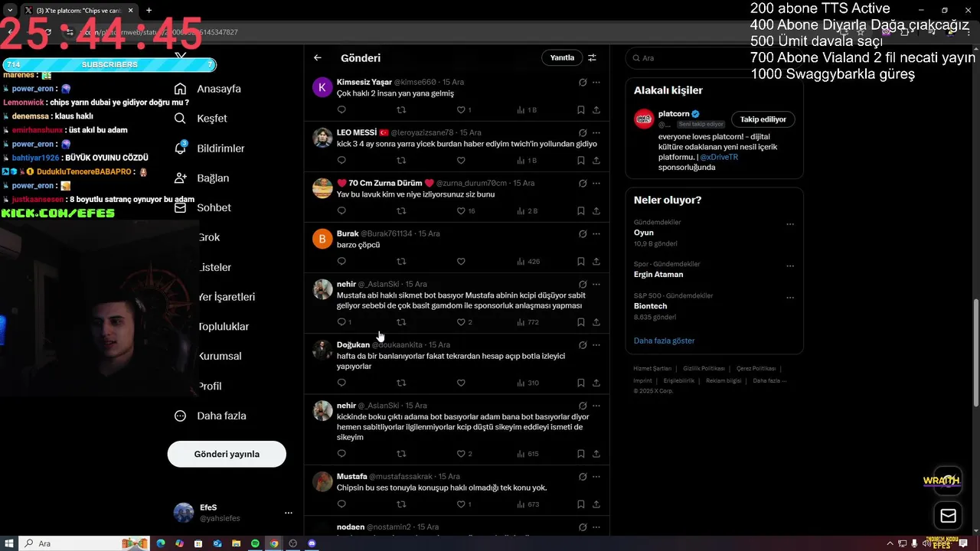Open Grok actions on Burak's post
The image size is (980, 551).
tap(583, 234)
